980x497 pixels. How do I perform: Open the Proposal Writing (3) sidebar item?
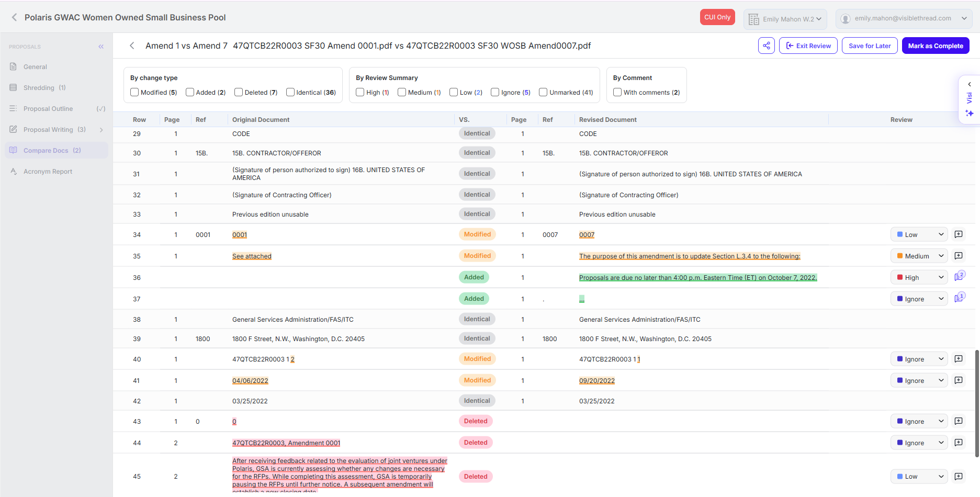point(57,129)
